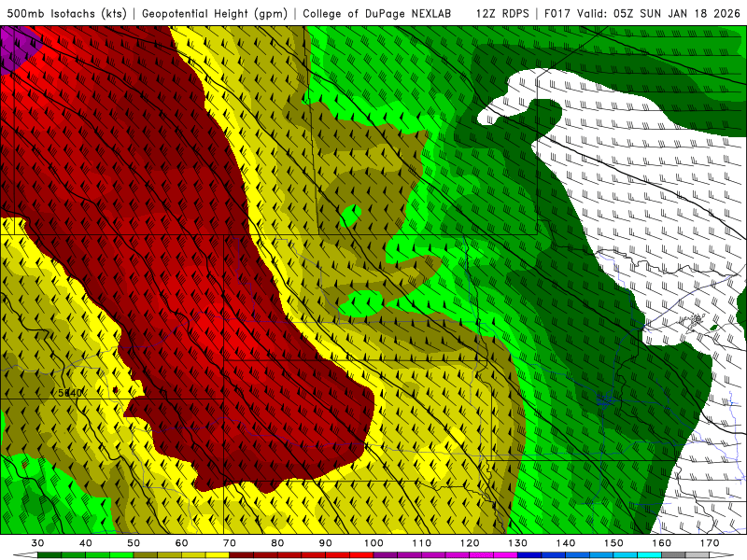Image resolution: width=747 pixels, height=560 pixels.
Task: Select the bright yellow colorbar swatch ending at 70
Action: [x=218, y=555]
